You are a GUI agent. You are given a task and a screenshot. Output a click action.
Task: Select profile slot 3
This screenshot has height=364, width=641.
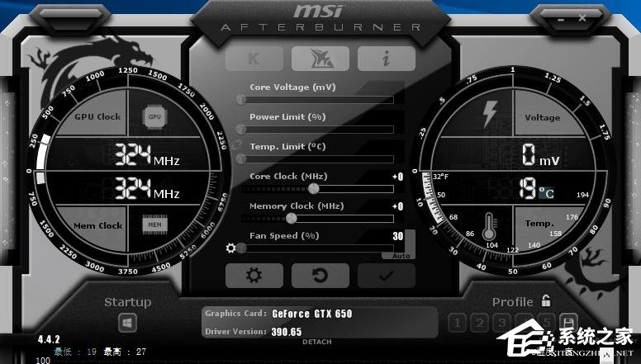[501, 322]
